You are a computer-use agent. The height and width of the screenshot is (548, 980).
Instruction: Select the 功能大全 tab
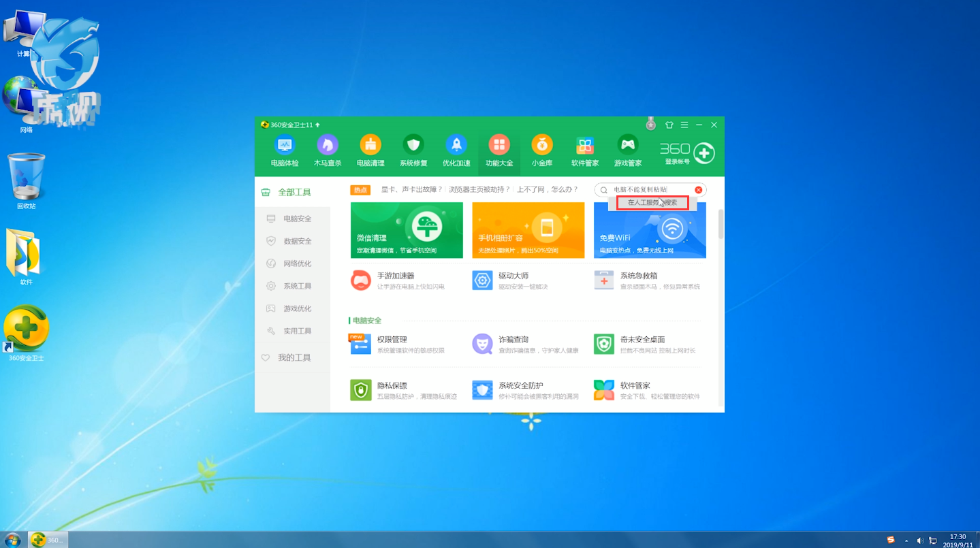499,150
